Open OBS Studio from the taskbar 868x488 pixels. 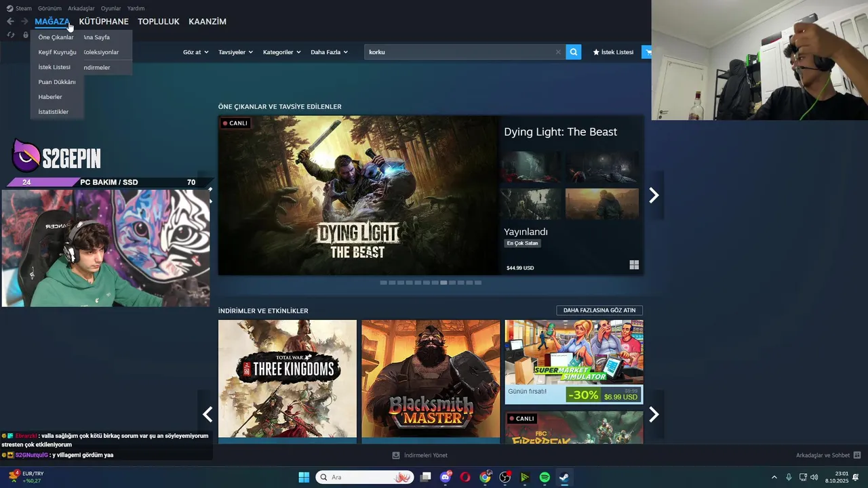point(505,477)
